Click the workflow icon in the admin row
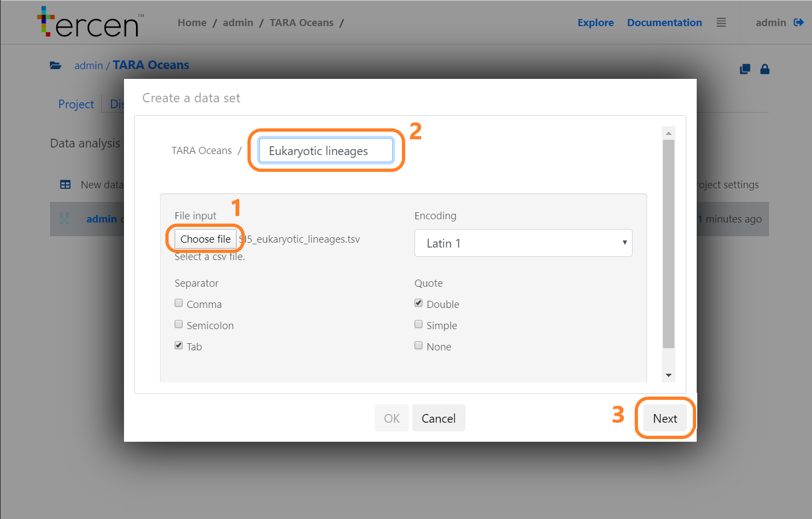 [x=65, y=219]
